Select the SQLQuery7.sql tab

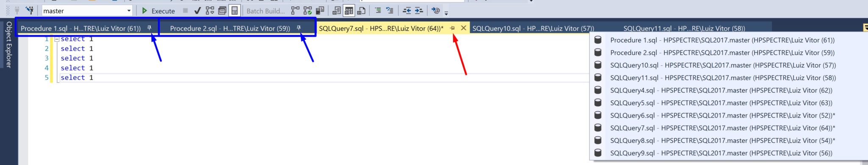pos(381,28)
